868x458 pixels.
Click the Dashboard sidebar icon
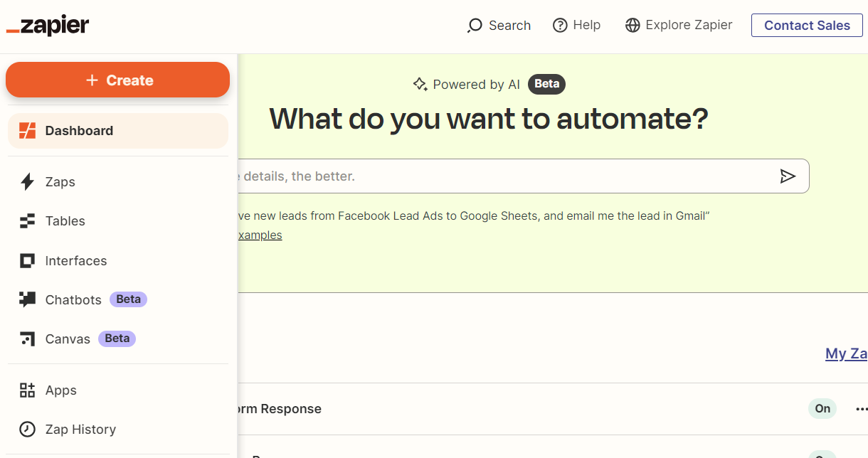click(27, 131)
